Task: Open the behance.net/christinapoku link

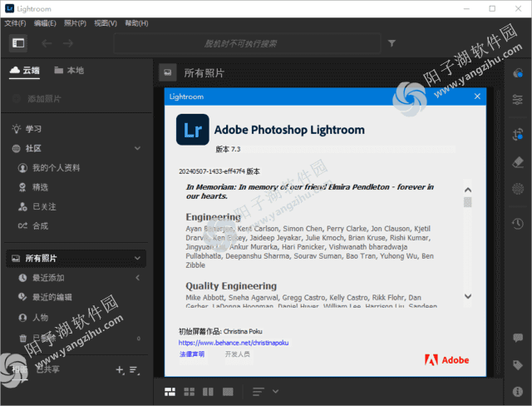Action: tap(234, 343)
